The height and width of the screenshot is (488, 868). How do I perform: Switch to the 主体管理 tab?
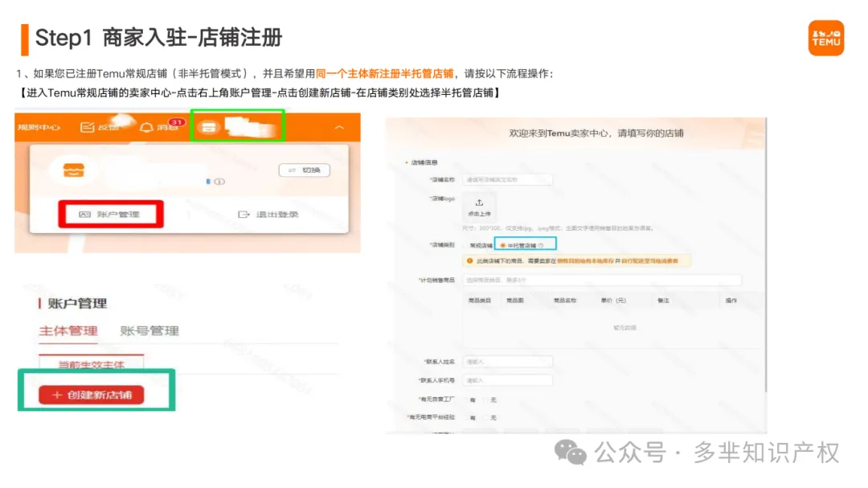[x=68, y=330]
